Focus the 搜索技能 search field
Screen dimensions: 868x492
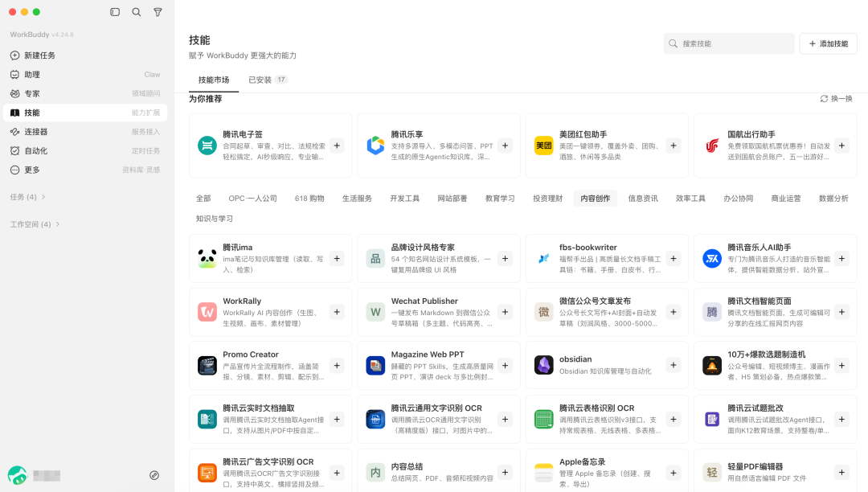coord(729,43)
